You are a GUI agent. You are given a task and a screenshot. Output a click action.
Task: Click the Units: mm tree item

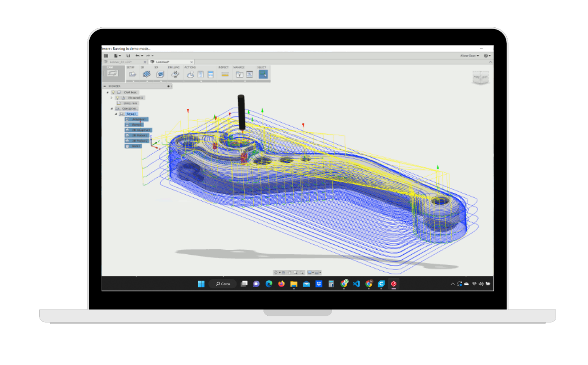128,103
